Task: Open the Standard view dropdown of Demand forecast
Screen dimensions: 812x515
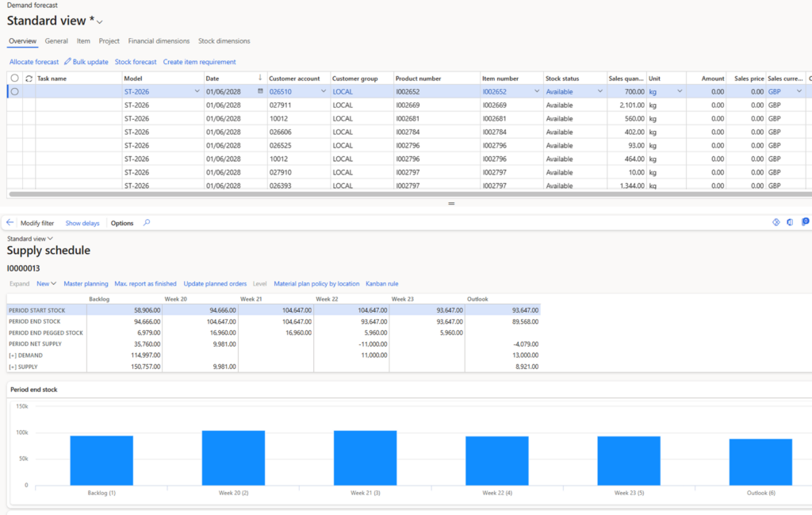Action: 99,21
